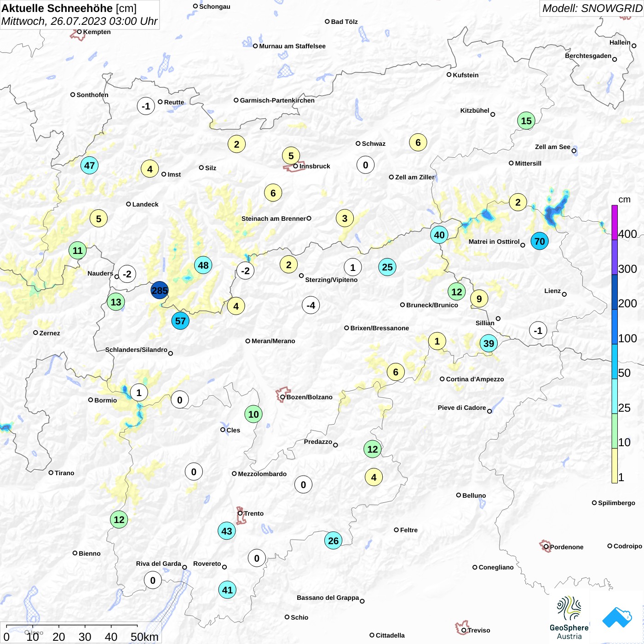Click the 'Berchtesgaden' town label
Image resolution: width=644 pixels, height=644 pixels.
click(588, 56)
